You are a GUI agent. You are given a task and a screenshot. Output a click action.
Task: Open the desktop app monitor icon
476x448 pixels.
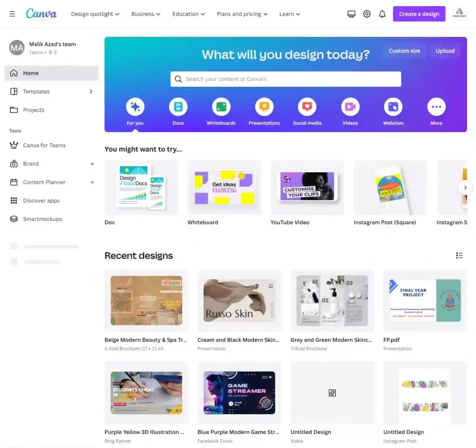351,14
